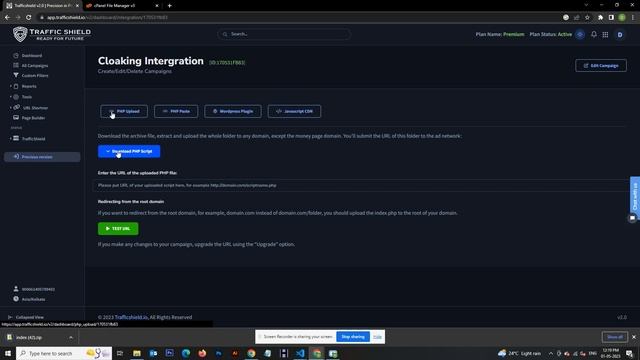Open the notifications bell
The width and height of the screenshot is (640, 360).
pyautogui.click(x=594, y=35)
